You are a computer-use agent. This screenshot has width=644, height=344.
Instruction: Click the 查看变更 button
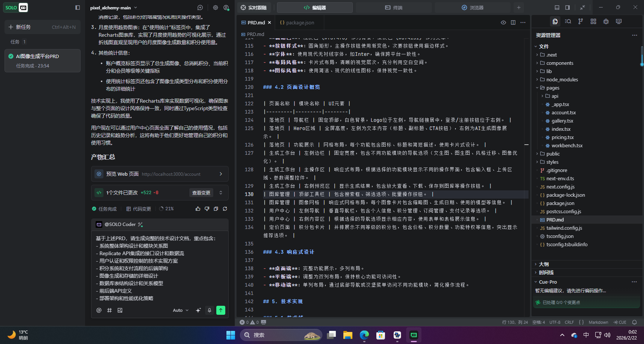(201, 193)
